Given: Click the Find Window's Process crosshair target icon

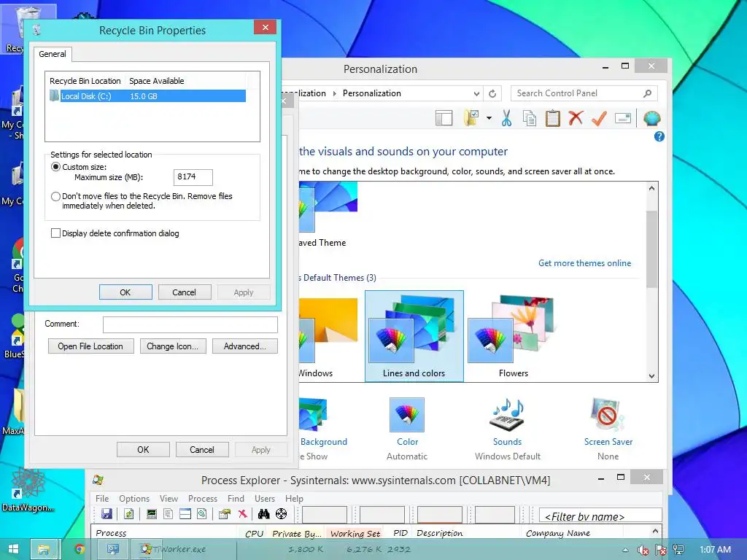Looking at the screenshot, I should tap(281, 513).
